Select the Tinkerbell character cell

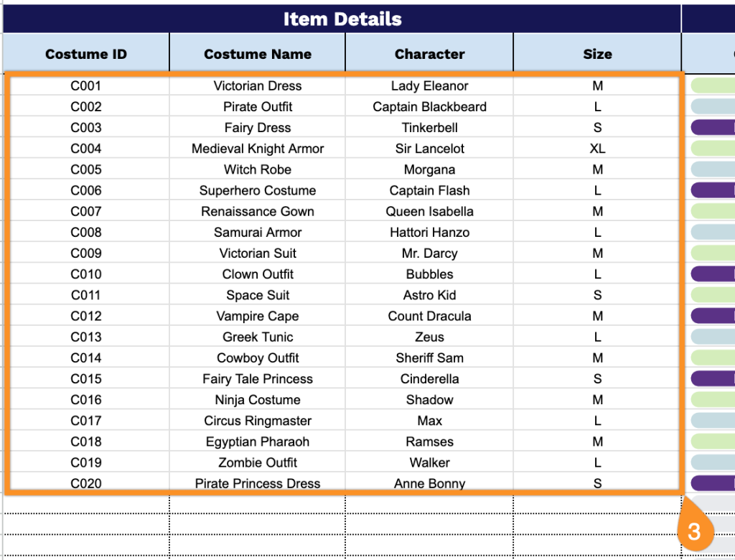pyautogui.click(x=429, y=128)
